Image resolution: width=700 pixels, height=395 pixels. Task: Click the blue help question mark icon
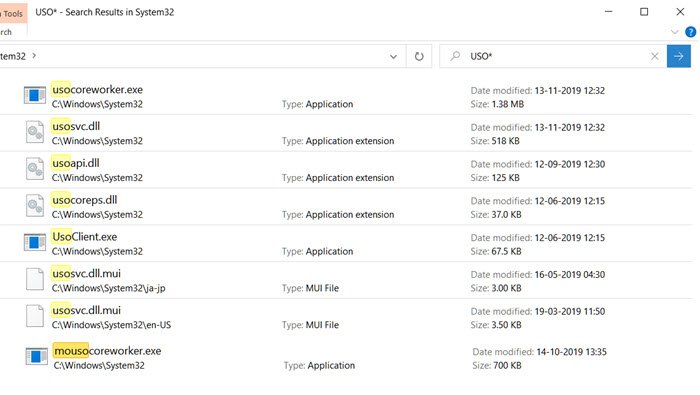click(691, 32)
